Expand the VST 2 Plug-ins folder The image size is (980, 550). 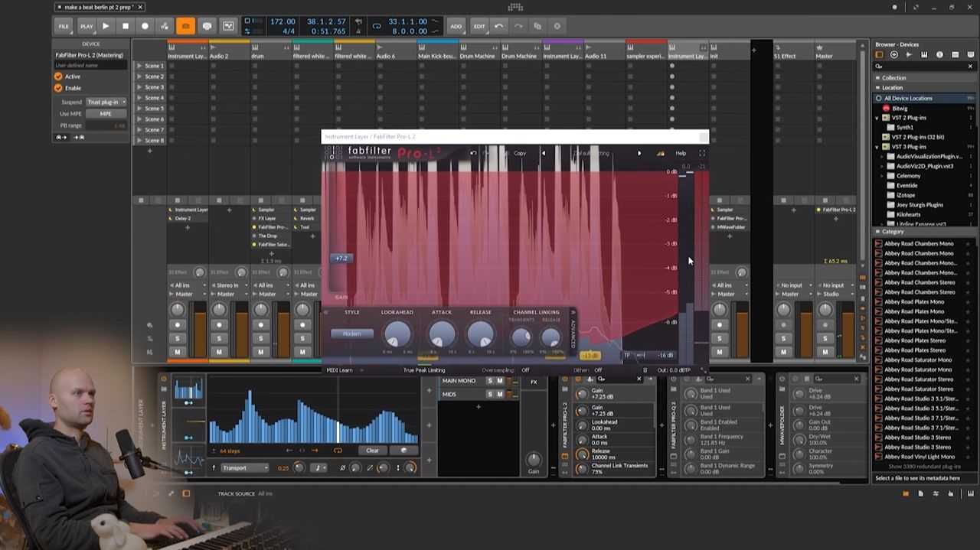tap(877, 118)
